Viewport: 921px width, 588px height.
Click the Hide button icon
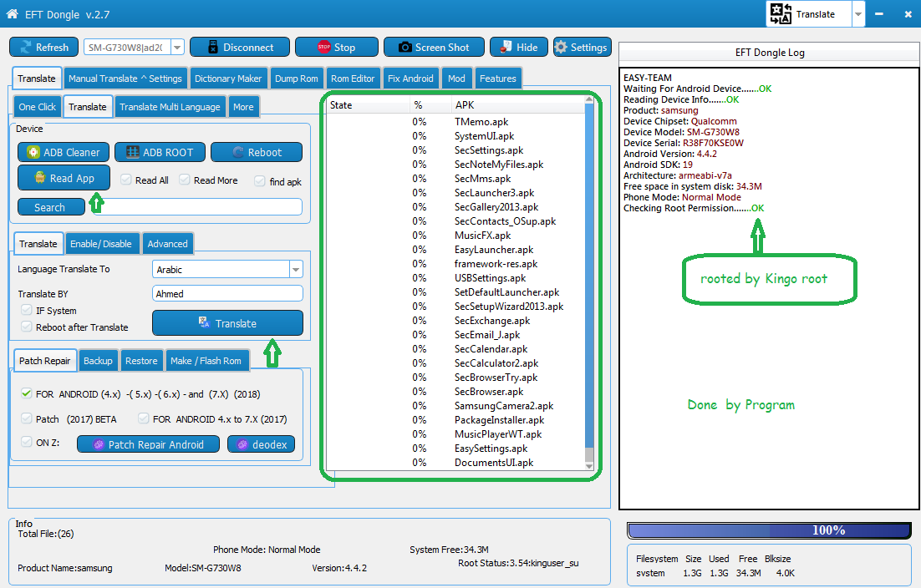506,48
